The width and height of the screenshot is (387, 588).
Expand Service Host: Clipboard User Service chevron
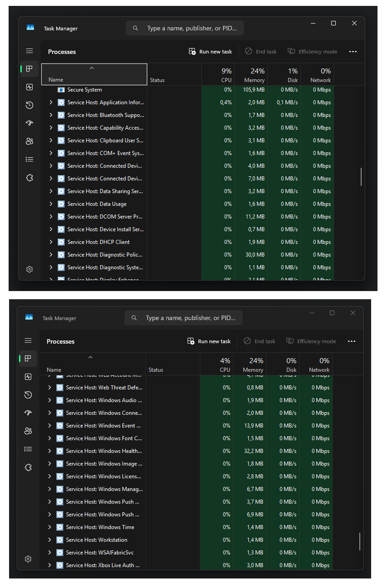point(51,141)
